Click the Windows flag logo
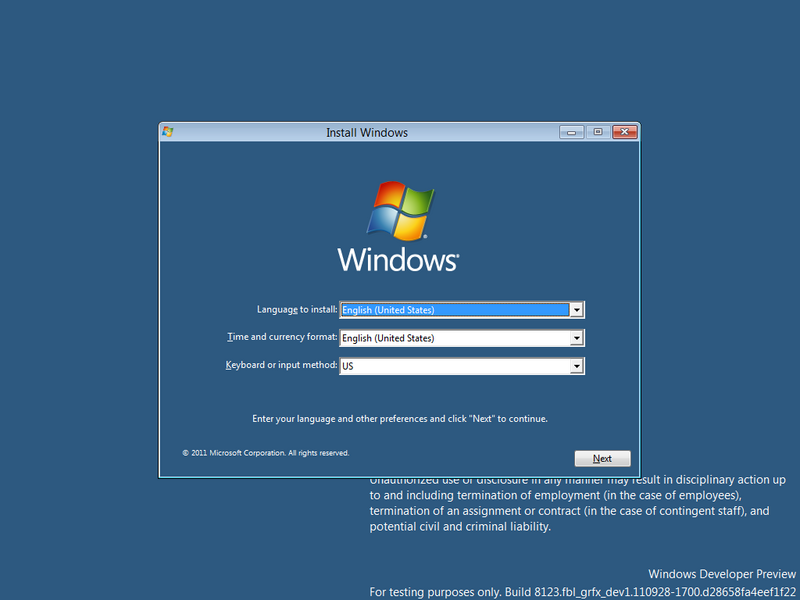 click(400, 210)
